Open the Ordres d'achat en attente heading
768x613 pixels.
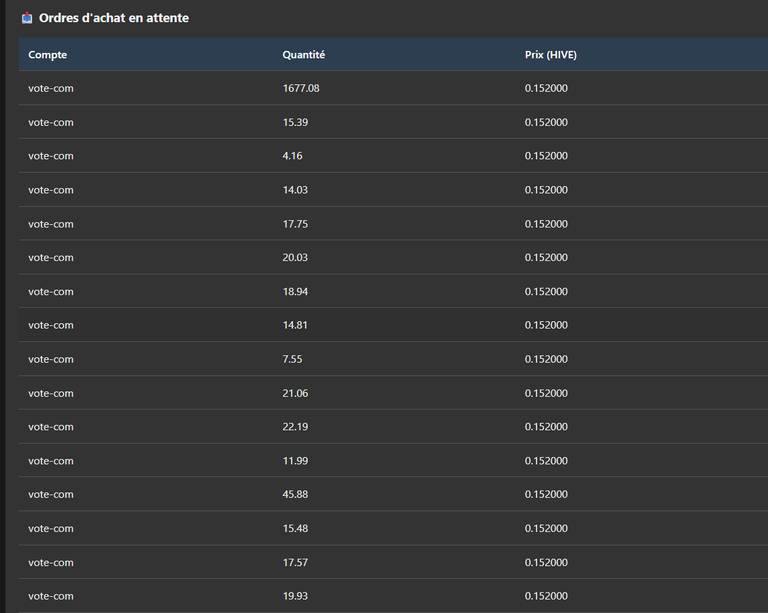pos(114,18)
